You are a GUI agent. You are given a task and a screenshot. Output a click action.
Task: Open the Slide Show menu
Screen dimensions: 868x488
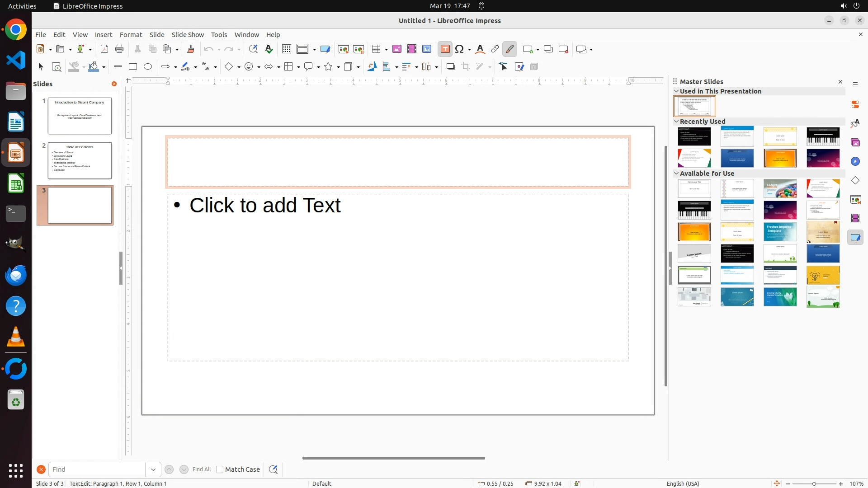pyautogui.click(x=188, y=35)
